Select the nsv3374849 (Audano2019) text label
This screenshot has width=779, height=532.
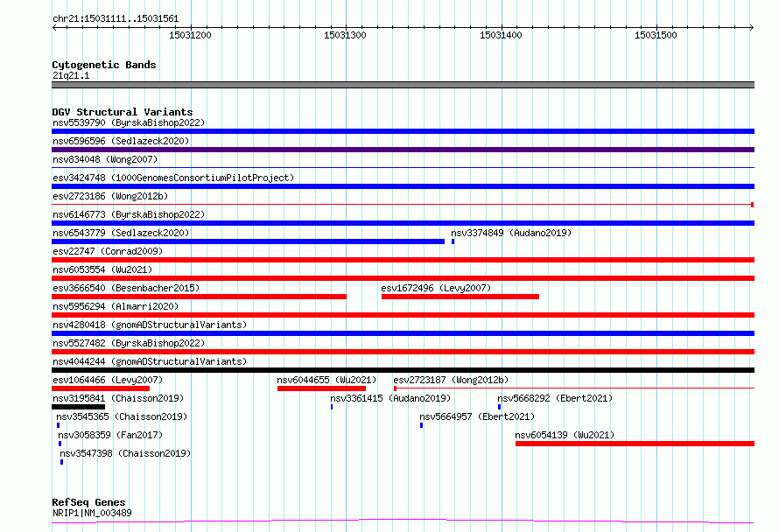click(511, 233)
